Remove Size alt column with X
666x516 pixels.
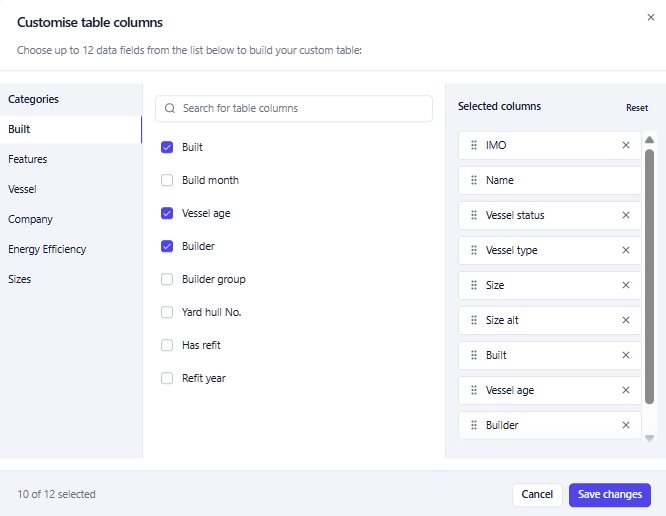pyautogui.click(x=626, y=320)
